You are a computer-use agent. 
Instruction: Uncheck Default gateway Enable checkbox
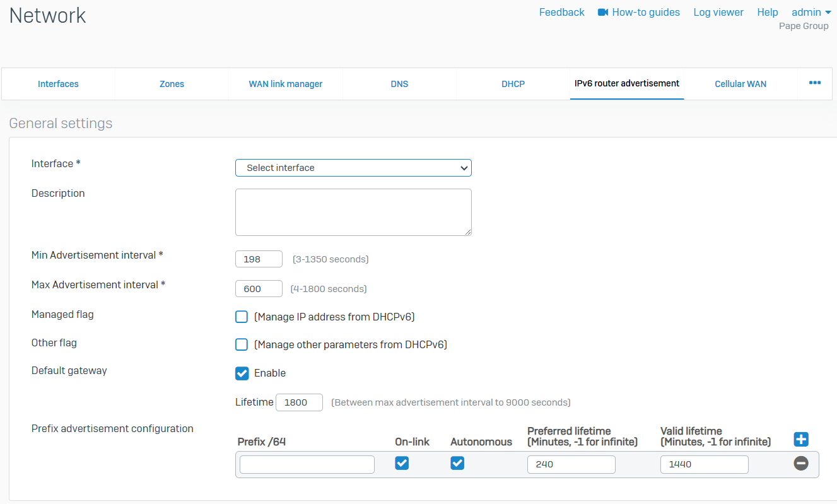242,373
